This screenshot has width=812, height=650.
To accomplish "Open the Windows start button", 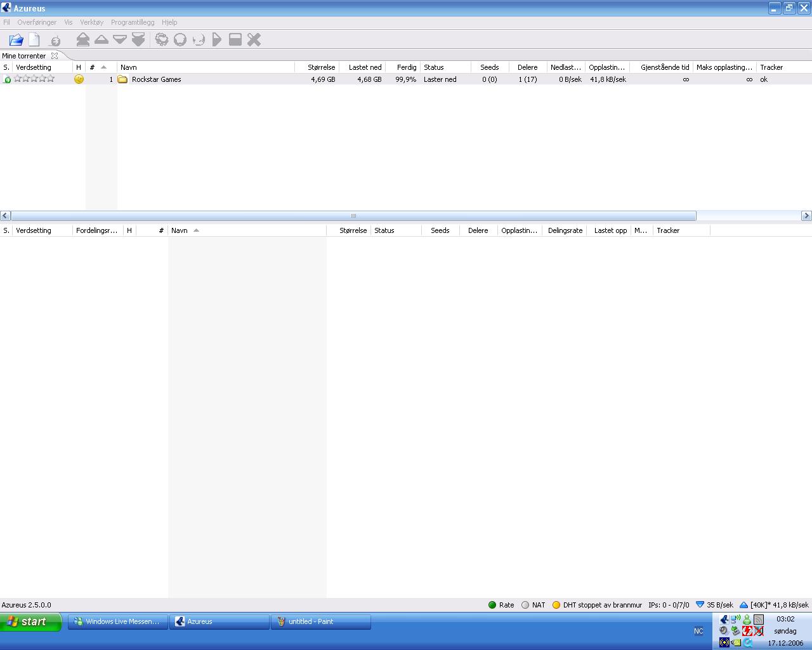I will tap(31, 622).
